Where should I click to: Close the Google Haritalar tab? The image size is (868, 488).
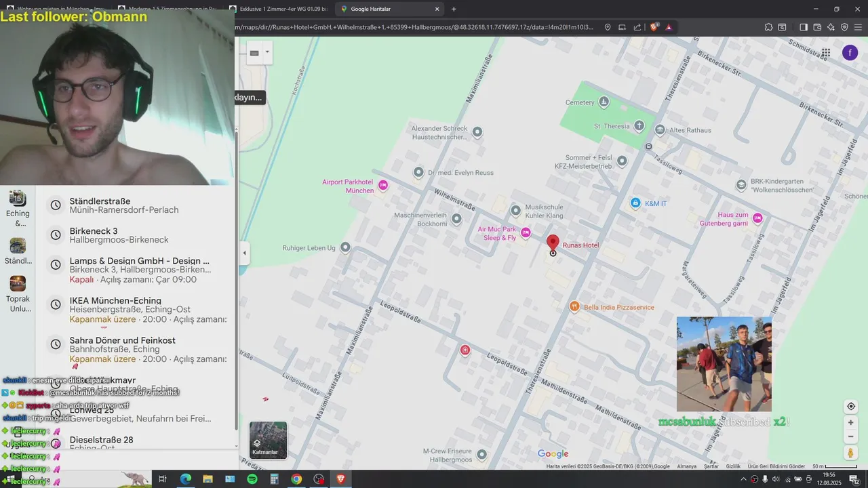point(437,9)
